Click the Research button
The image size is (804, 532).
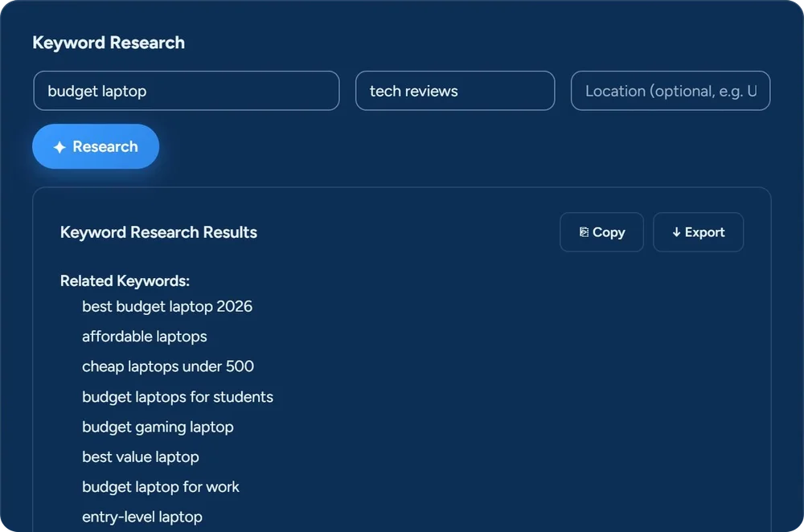tap(96, 146)
